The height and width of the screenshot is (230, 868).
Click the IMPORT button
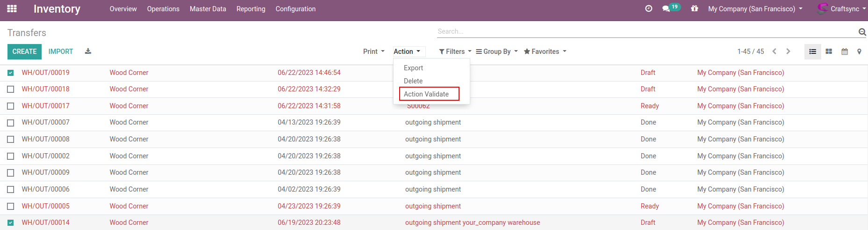click(x=61, y=52)
